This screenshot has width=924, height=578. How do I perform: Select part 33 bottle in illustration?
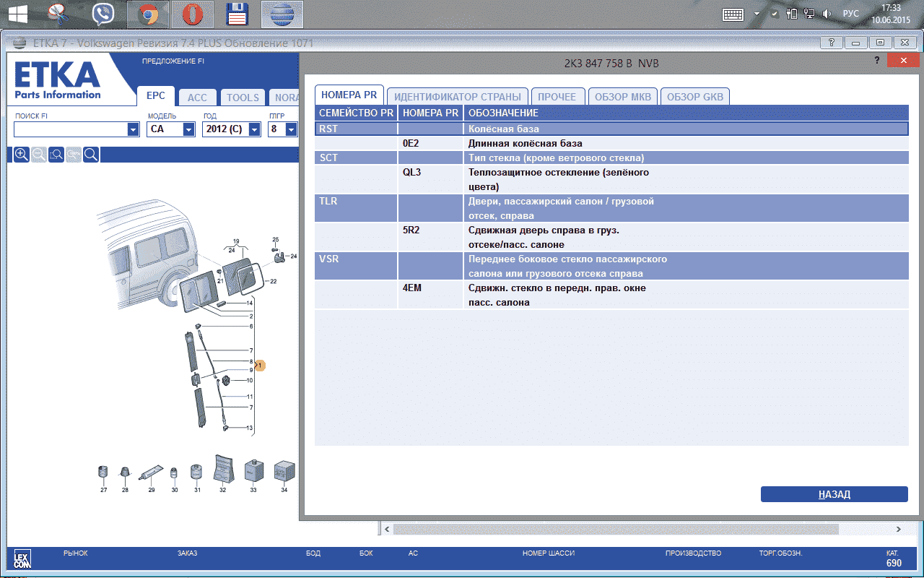click(253, 472)
